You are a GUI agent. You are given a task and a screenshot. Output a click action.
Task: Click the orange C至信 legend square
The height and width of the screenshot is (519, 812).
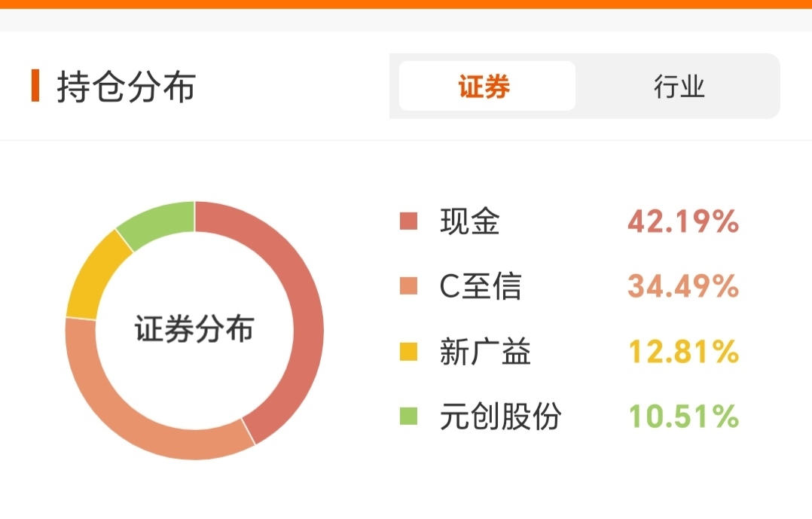pyautogui.click(x=408, y=286)
